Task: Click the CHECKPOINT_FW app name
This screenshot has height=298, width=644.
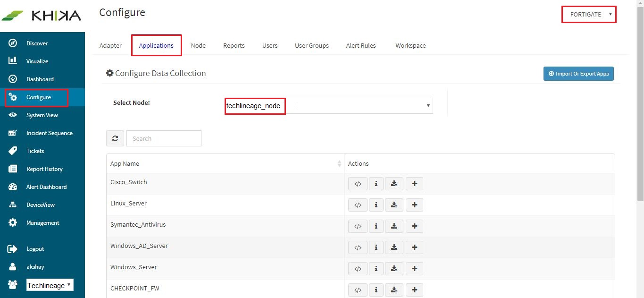Action: [x=135, y=288]
